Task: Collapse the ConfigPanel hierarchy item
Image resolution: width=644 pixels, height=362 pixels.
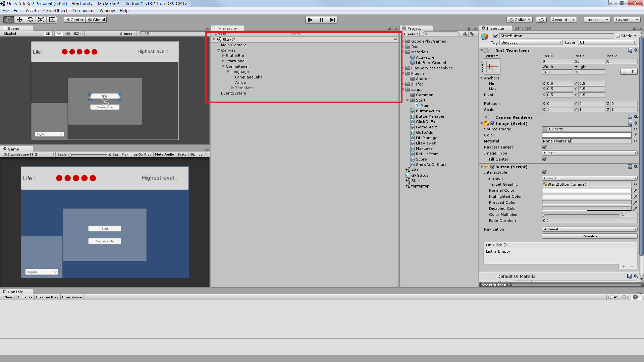Action: pyautogui.click(x=223, y=66)
